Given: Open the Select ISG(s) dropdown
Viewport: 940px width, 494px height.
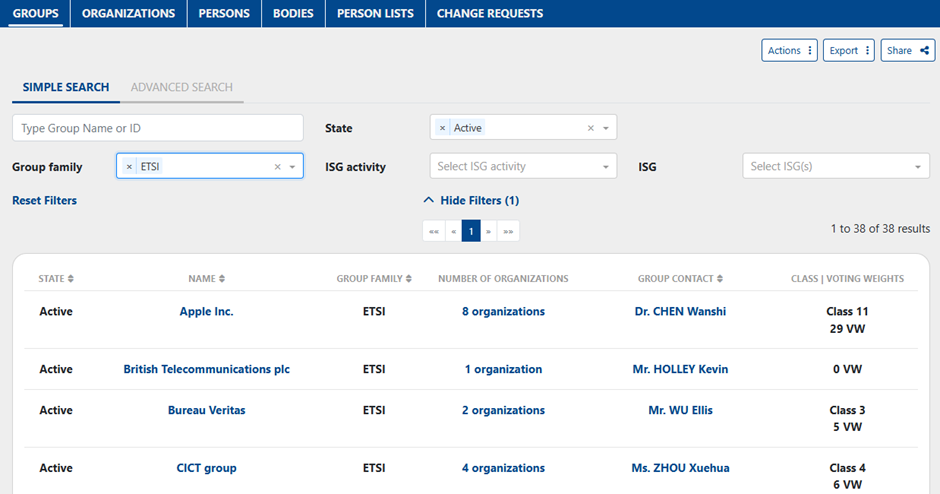Looking at the screenshot, I should click(x=835, y=167).
